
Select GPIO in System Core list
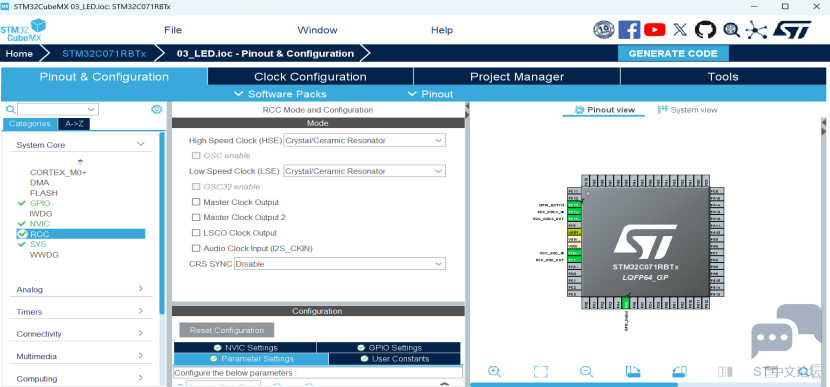tap(40, 203)
